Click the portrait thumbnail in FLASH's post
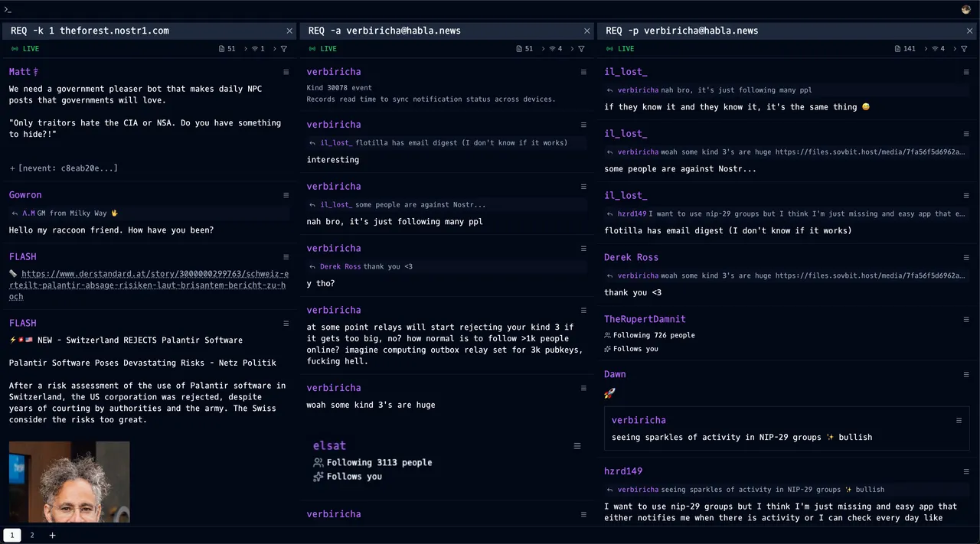 pyautogui.click(x=69, y=481)
